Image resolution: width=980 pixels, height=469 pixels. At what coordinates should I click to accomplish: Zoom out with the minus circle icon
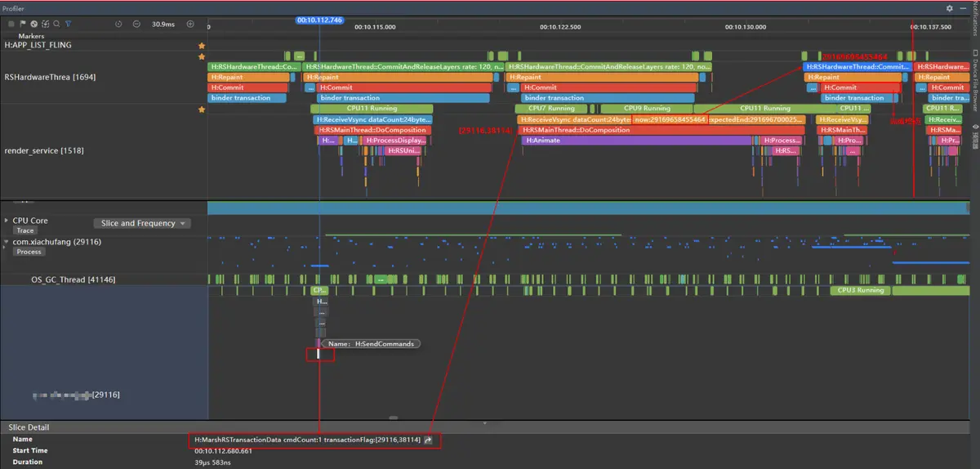tap(136, 24)
